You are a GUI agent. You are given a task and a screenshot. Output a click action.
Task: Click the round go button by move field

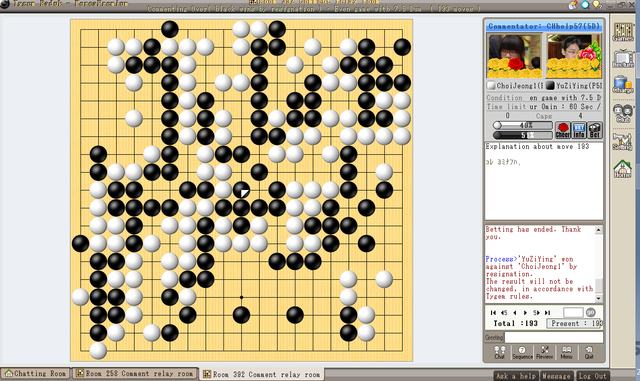(x=591, y=312)
